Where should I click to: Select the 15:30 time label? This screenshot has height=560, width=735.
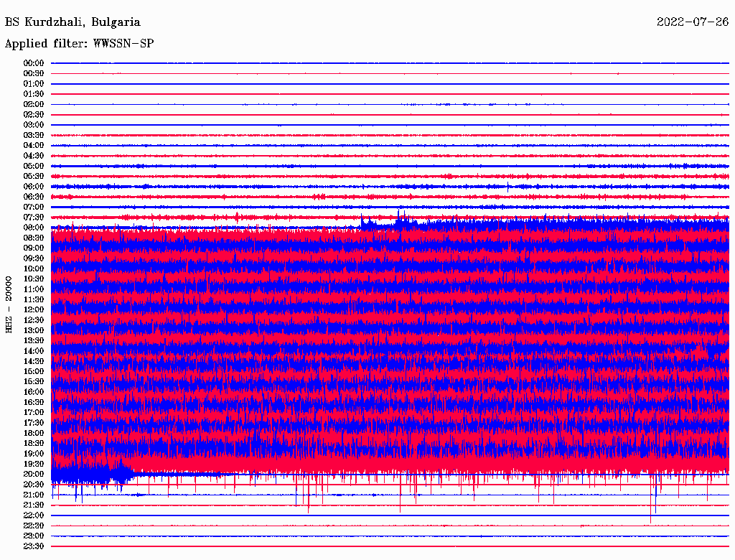pos(34,382)
